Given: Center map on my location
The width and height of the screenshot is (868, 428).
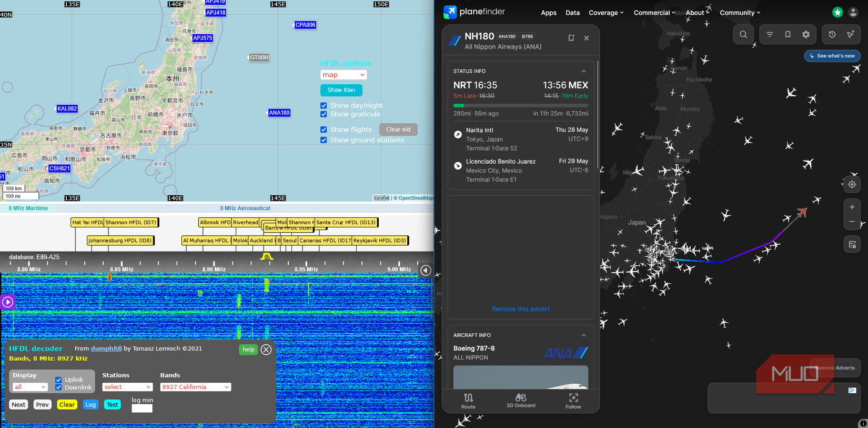Looking at the screenshot, I should (852, 185).
